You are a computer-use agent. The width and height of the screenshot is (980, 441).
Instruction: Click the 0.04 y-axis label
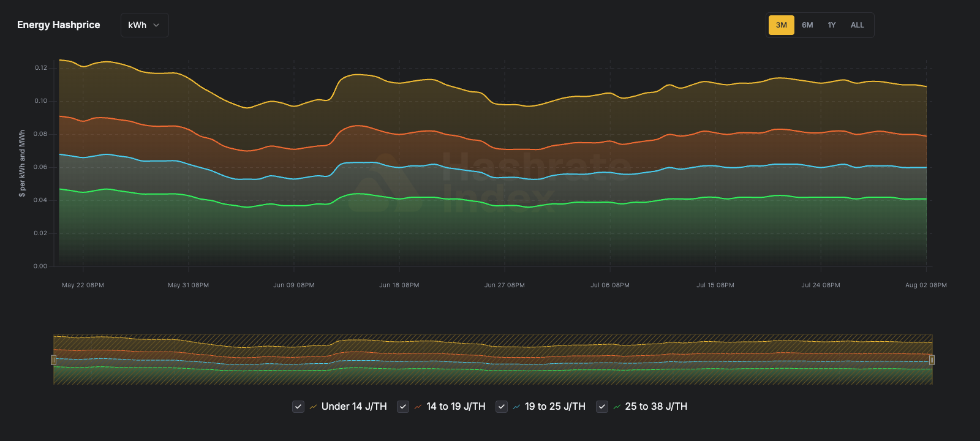[x=41, y=200]
